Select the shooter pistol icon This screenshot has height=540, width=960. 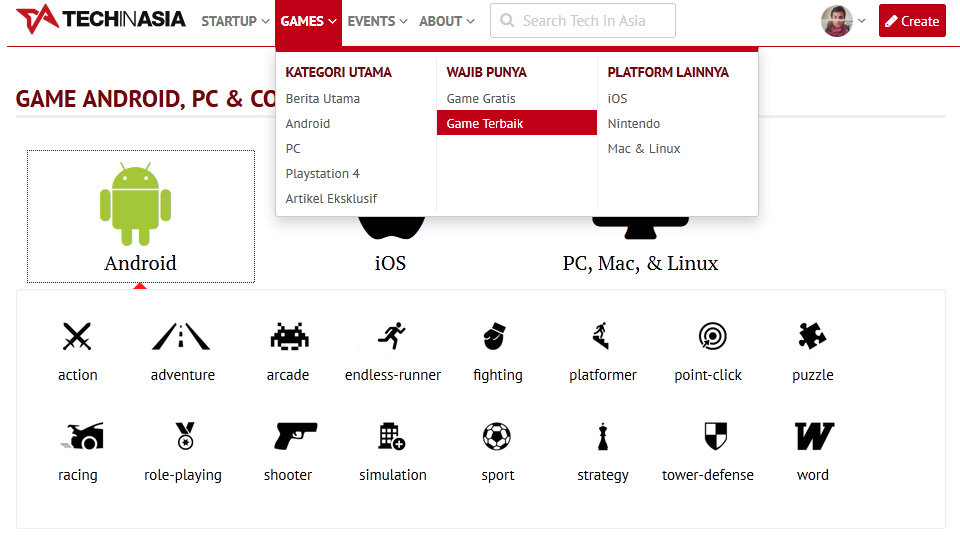(x=294, y=436)
